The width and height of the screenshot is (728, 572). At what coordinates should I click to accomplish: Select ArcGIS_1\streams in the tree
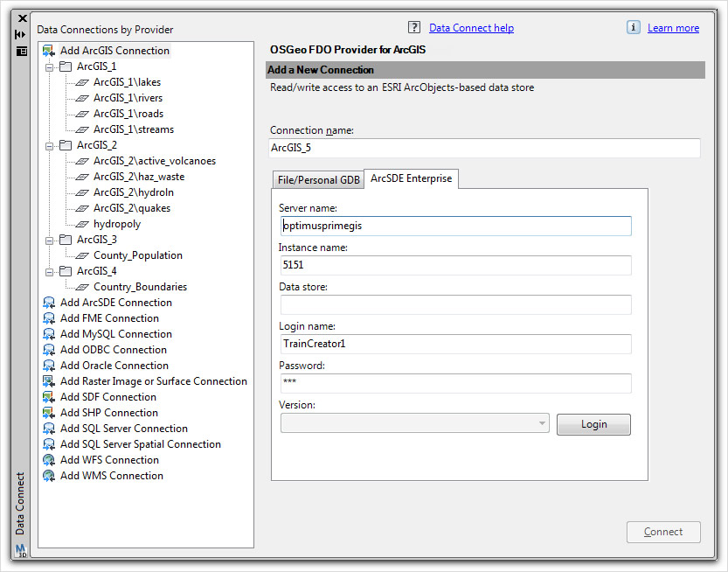pos(134,129)
